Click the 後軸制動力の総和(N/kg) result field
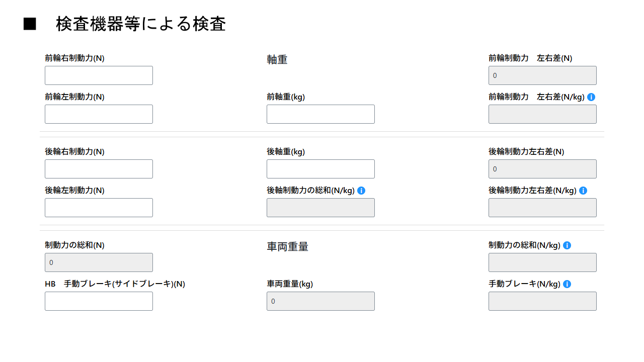Screen dimensions: 644x362 pyautogui.click(x=320, y=208)
